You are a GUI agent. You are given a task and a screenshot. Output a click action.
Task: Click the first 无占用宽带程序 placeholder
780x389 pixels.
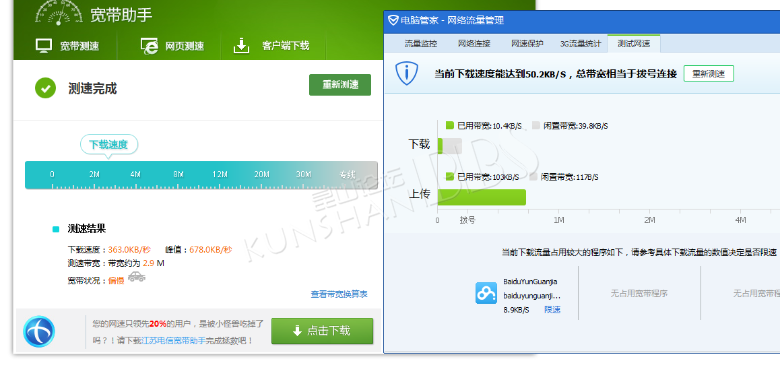click(x=639, y=293)
